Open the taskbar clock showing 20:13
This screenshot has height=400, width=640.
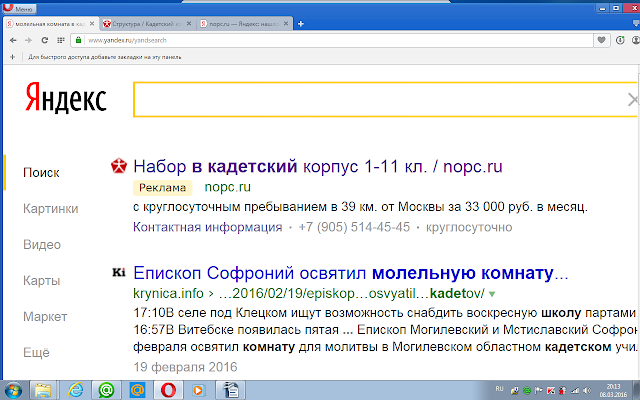point(613,391)
